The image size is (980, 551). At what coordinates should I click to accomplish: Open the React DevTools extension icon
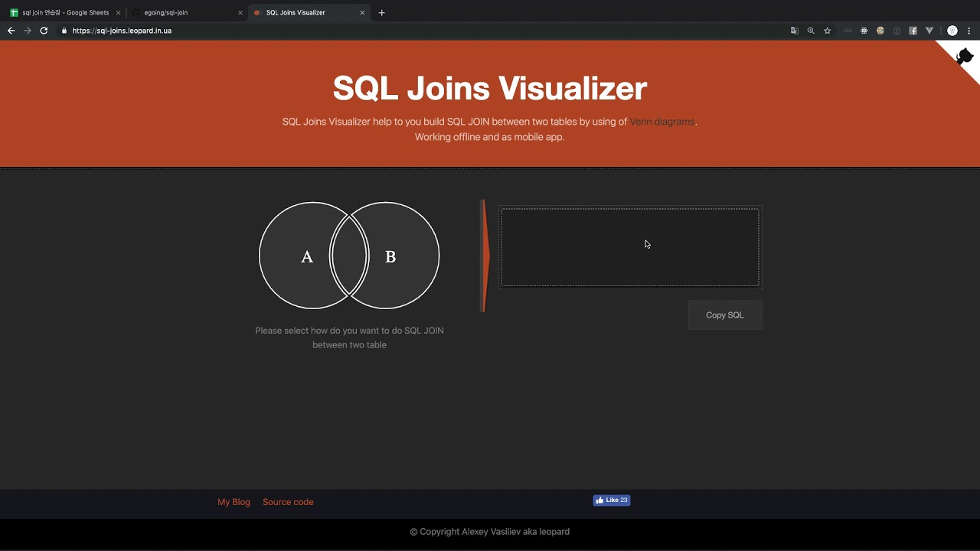tap(864, 31)
